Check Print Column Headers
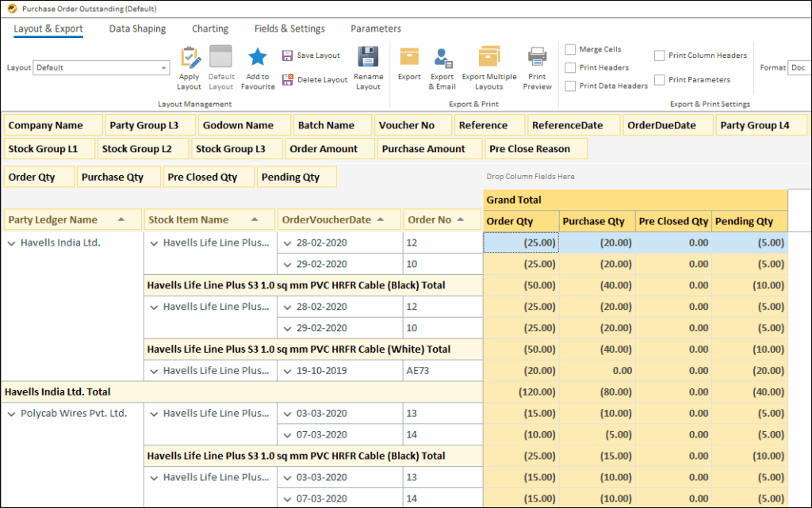The width and height of the screenshot is (812, 508). 660,55
